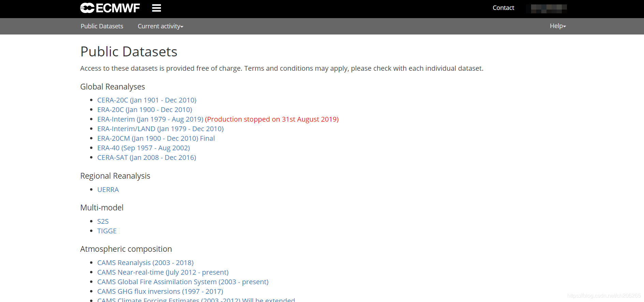Open CAMS Global Fire Assimilation System
The height and width of the screenshot is (302, 644).
pos(183,282)
